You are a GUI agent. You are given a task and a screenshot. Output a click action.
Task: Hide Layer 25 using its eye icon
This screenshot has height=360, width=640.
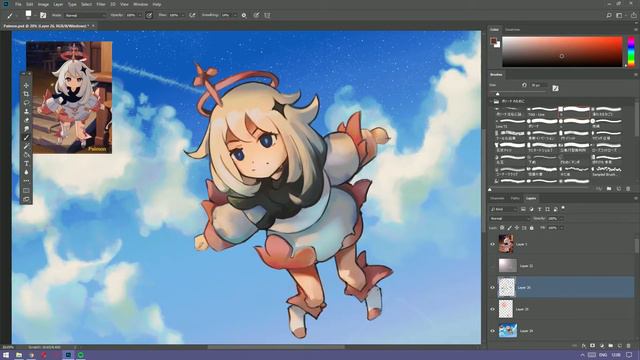[492, 309]
